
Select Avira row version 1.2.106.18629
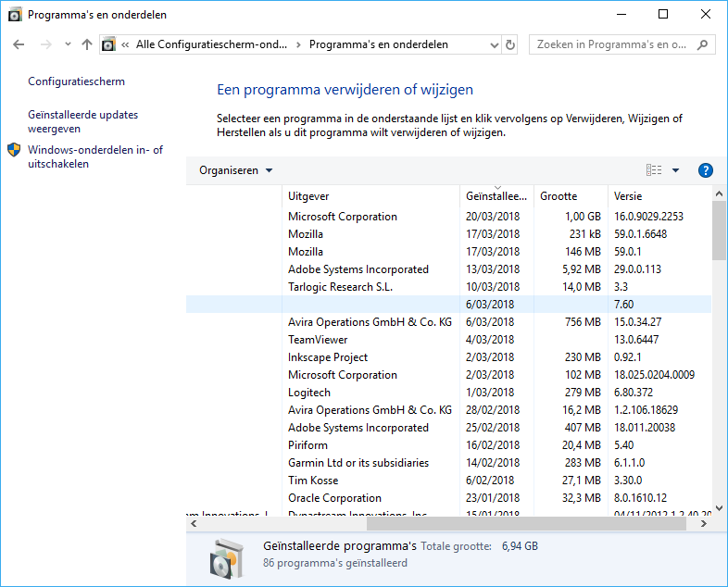click(x=448, y=410)
